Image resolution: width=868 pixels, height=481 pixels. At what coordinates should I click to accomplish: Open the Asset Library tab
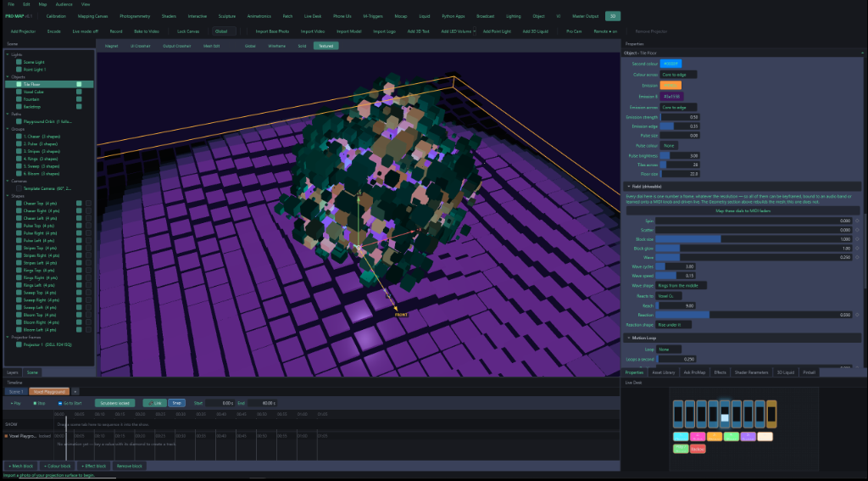[663, 372]
